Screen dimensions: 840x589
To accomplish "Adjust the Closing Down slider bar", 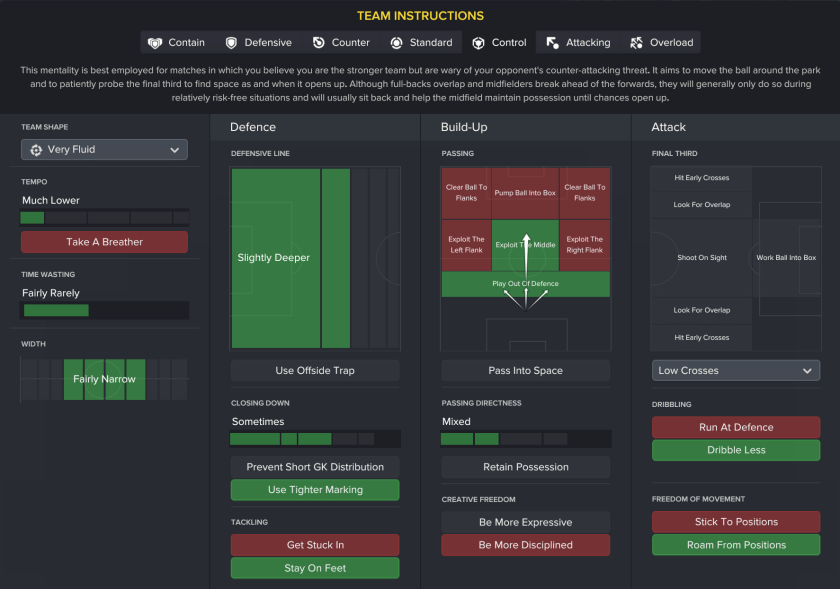I will [x=315, y=439].
